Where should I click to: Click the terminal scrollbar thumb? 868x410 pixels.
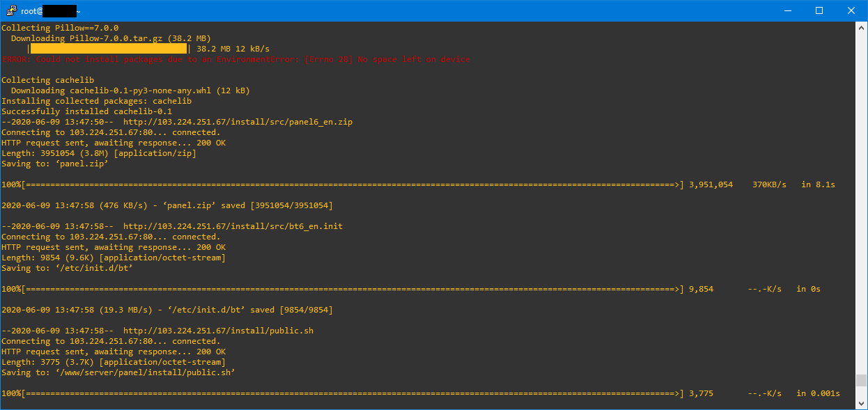(x=862, y=380)
